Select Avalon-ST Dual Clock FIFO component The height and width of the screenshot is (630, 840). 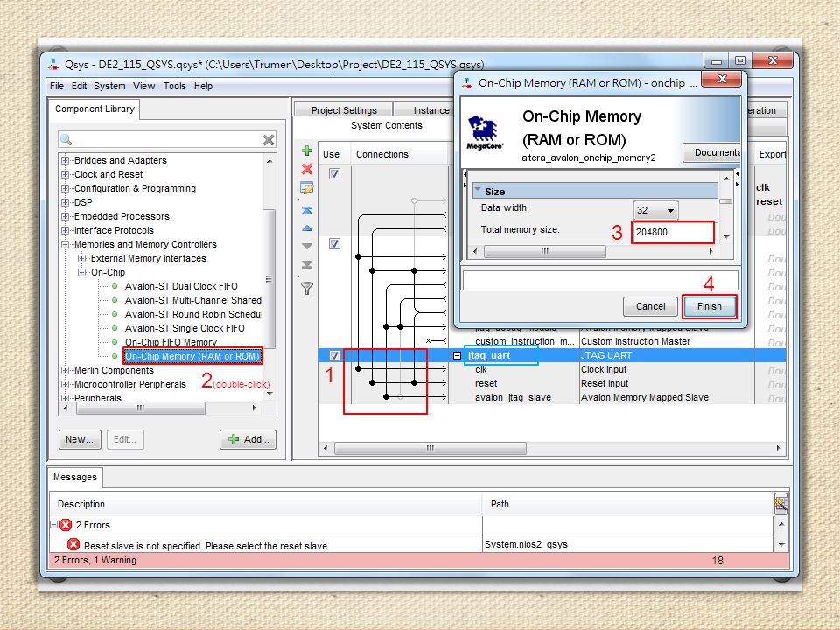point(181,286)
